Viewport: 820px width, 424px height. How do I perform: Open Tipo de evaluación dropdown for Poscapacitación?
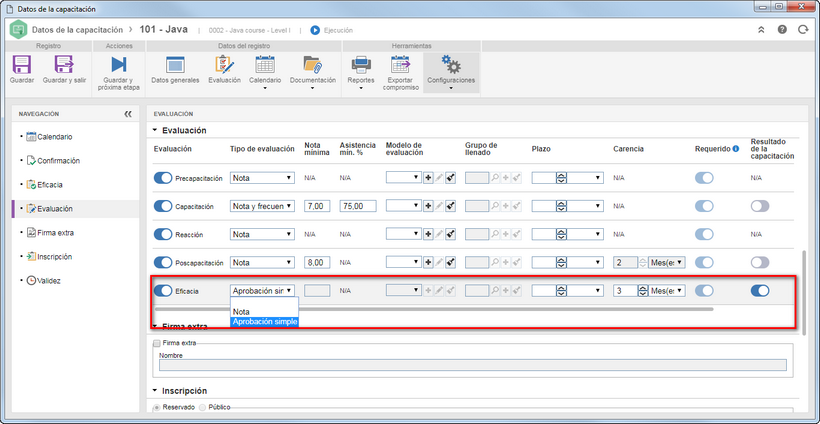coord(262,262)
